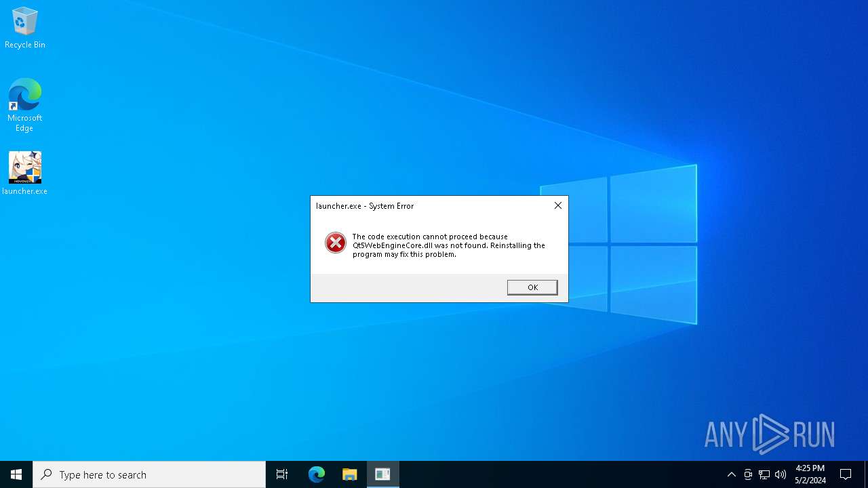
Task: Click the red error icon in dialog
Action: [335, 243]
